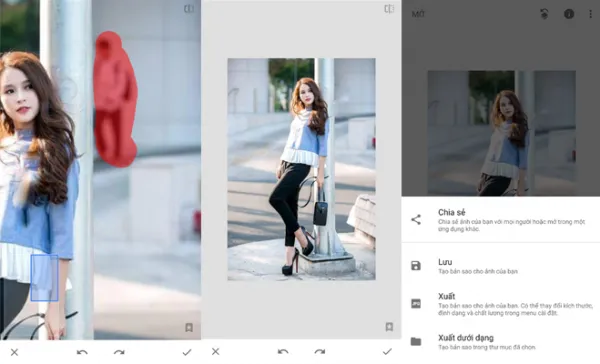600x364 pixels.
Task: Tap the dimmed photo preview in third screen
Action: click(x=502, y=133)
